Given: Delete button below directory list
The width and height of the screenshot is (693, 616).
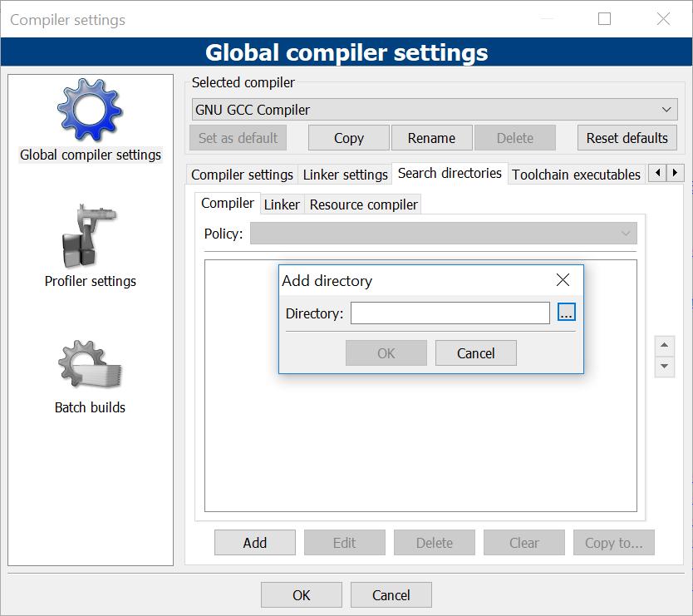Looking at the screenshot, I should 434,542.
